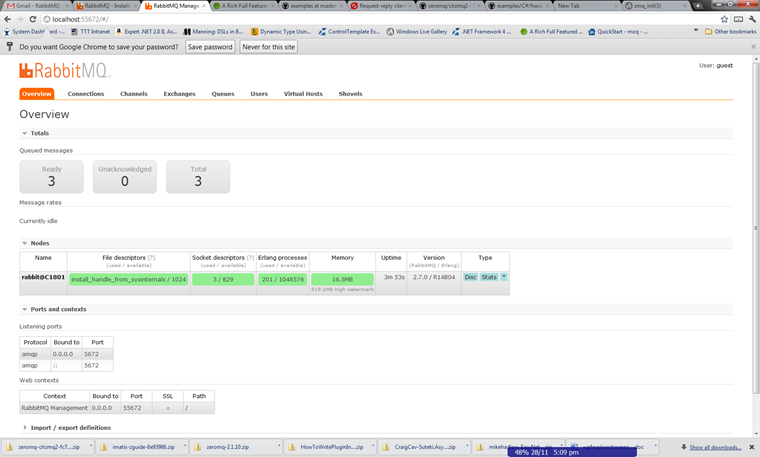The width and height of the screenshot is (760, 457).
Task: Go back with the browser back arrow
Action: [x=7, y=19]
